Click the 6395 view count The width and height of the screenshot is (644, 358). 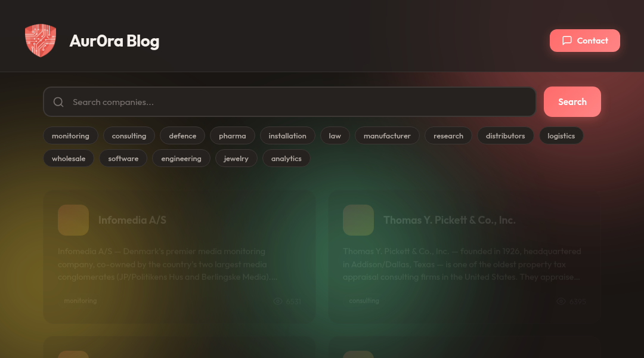point(578,301)
